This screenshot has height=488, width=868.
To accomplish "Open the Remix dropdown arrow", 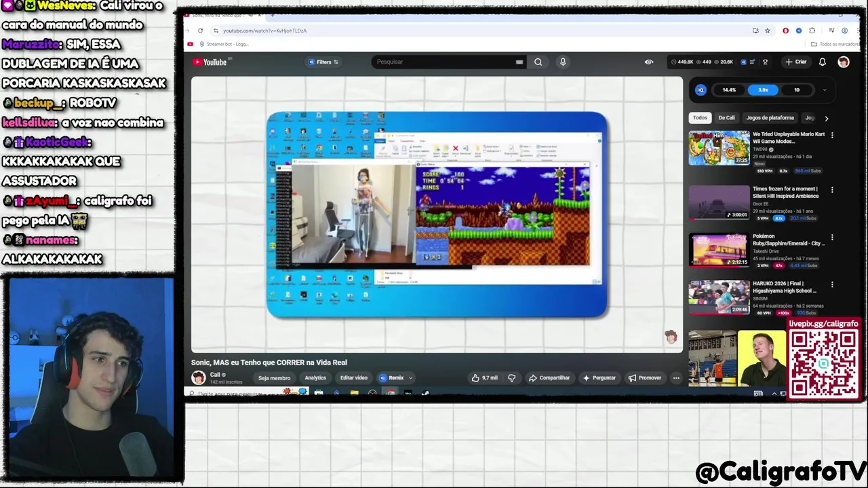I will click(410, 378).
